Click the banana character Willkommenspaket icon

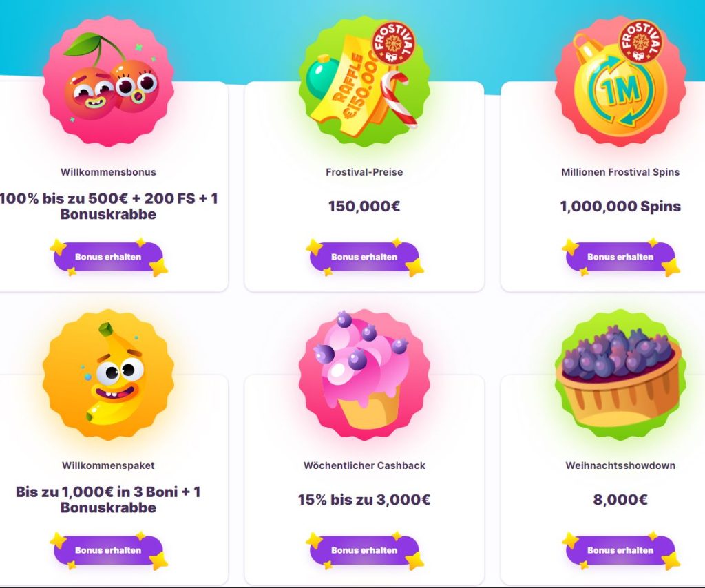[x=108, y=375]
